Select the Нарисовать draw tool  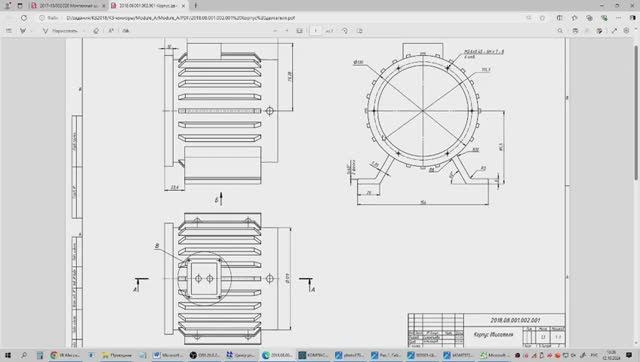click(60, 31)
